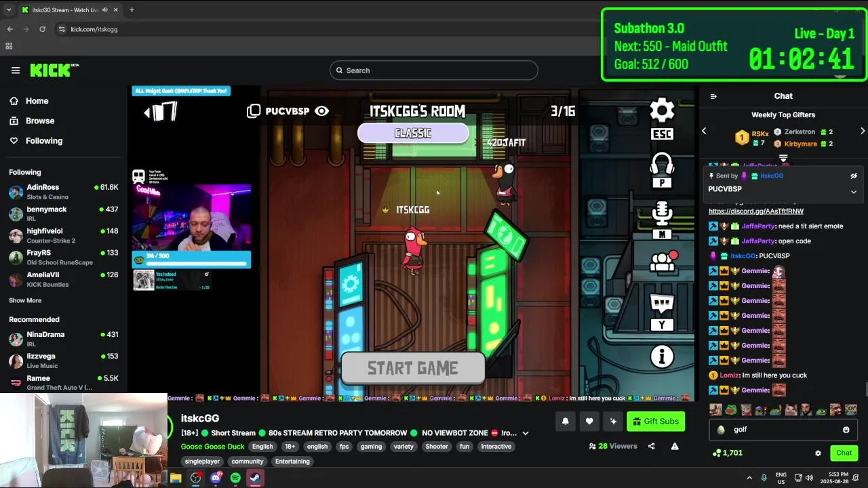Click the START GAME button
868x488 pixels.
413,369
